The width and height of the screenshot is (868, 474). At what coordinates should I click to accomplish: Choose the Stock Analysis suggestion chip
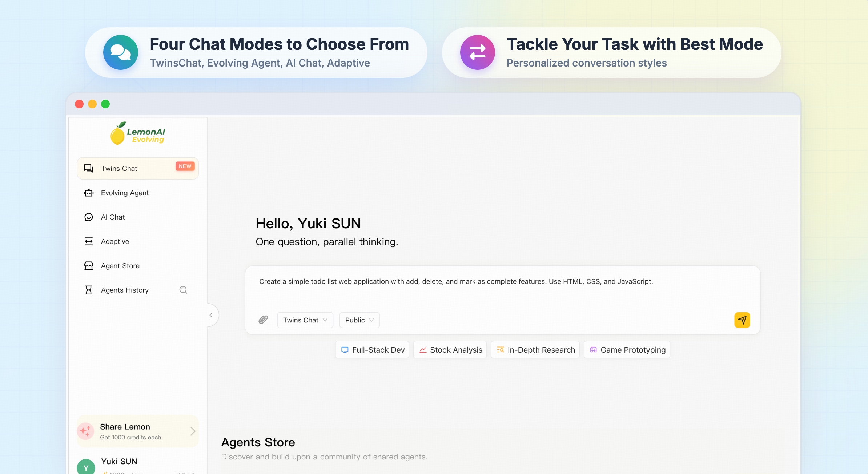pos(450,350)
